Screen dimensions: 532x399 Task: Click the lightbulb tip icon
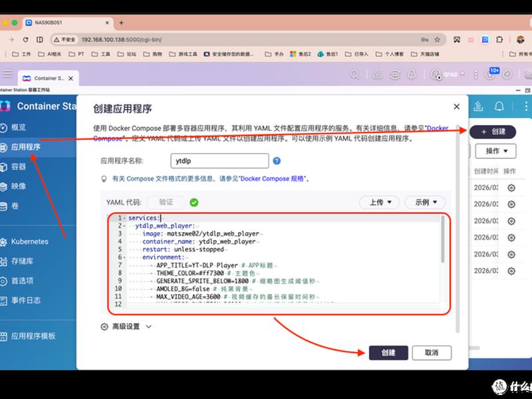click(x=104, y=179)
